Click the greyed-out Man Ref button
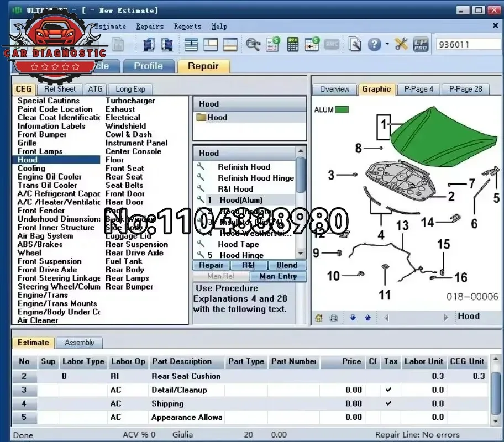 coord(221,276)
